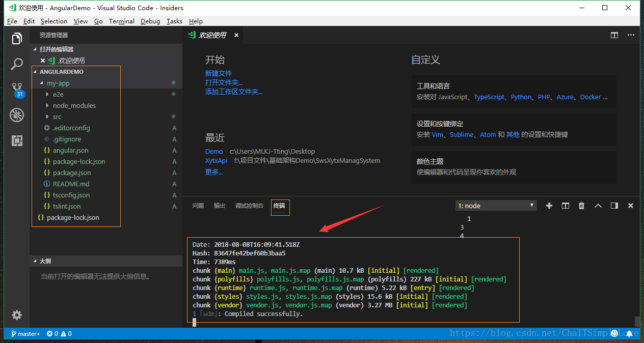Open .gitignore file

click(x=106, y=139)
